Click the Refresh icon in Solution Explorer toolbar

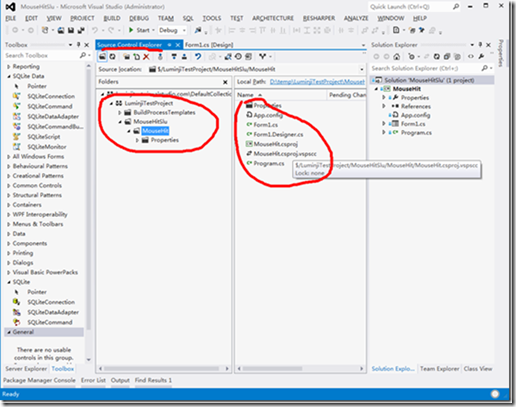click(x=437, y=57)
